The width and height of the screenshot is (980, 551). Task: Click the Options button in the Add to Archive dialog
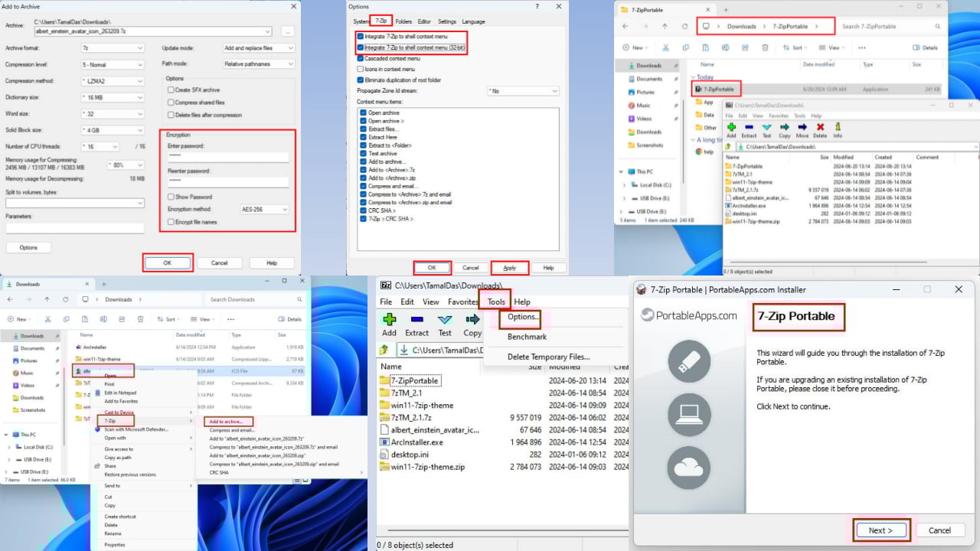pyautogui.click(x=28, y=247)
